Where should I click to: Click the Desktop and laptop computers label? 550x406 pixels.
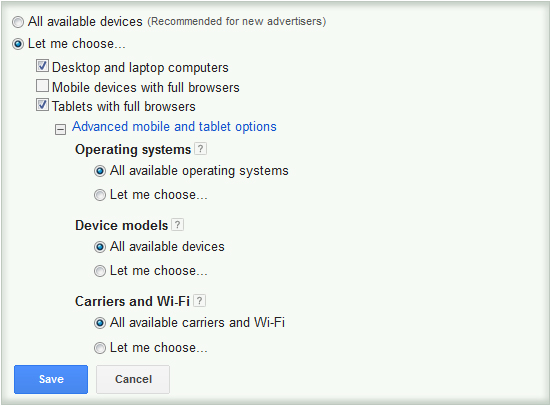140,67
